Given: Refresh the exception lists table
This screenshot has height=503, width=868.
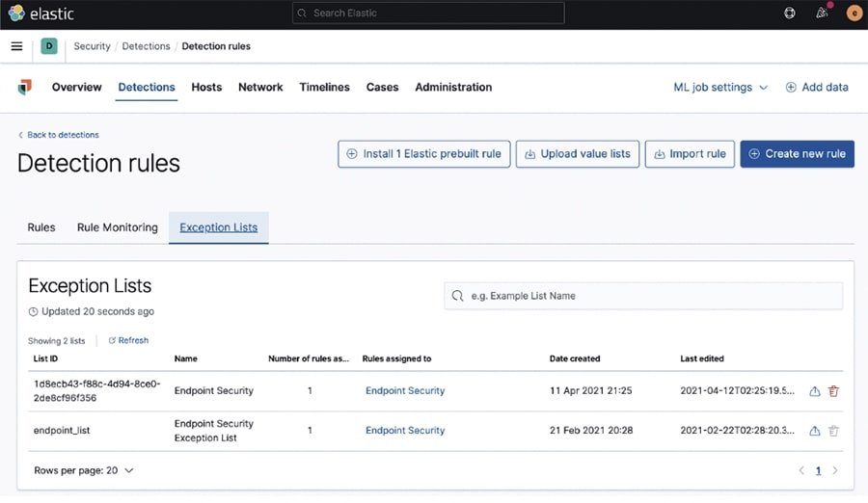Looking at the screenshot, I should pyautogui.click(x=128, y=340).
